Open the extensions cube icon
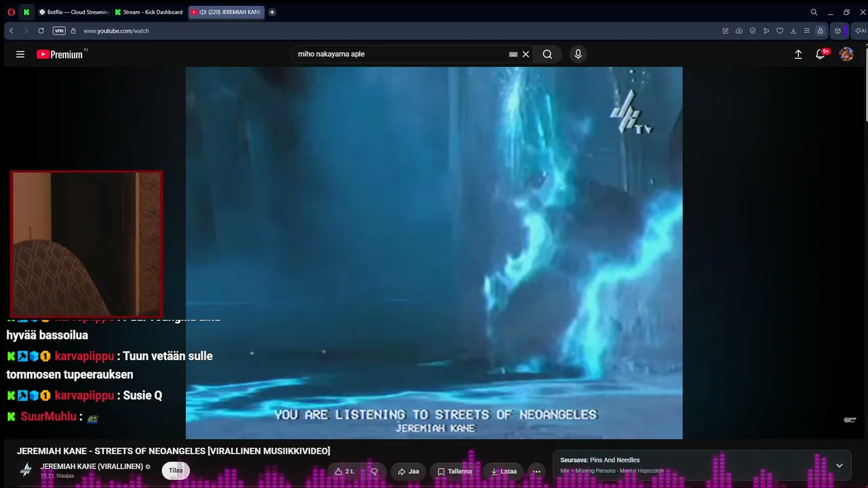This screenshot has width=868, height=488. pyautogui.click(x=837, y=30)
